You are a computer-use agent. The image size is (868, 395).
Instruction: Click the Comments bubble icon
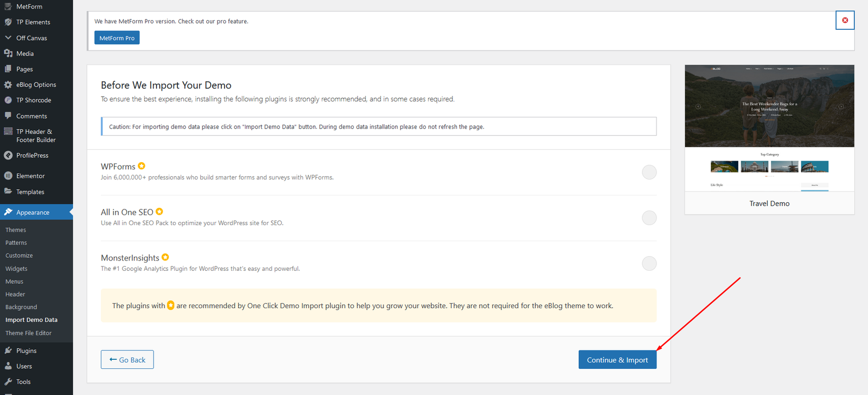tap(8, 116)
